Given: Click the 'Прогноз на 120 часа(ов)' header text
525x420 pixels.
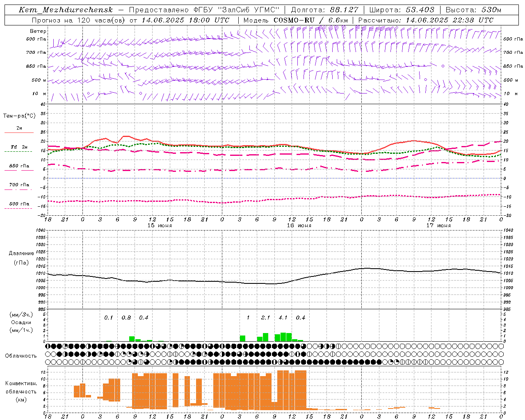Looking at the screenshot, I should click(x=79, y=20).
